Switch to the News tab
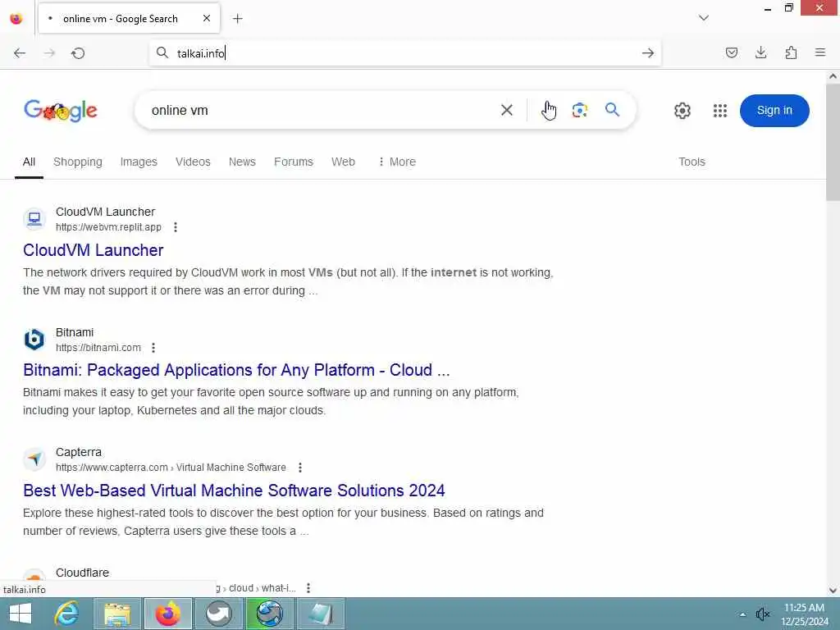Image resolution: width=840 pixels, height=630 pixels. click(242, 162)
